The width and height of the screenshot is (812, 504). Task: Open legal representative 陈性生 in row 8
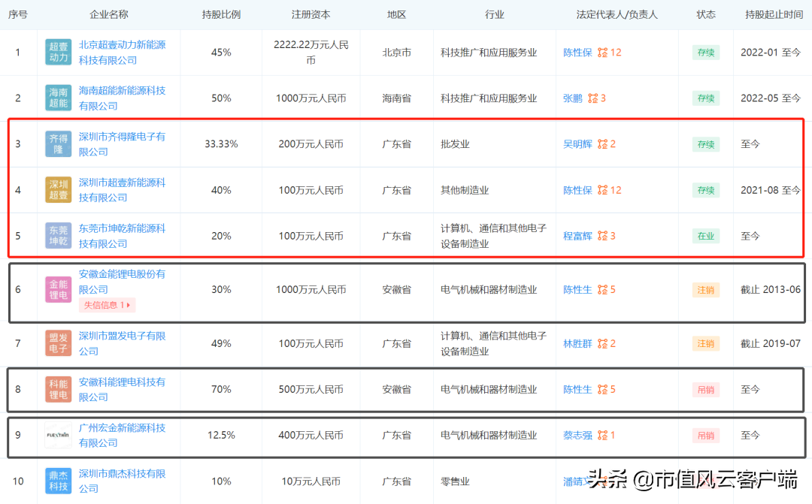click(577, 390)
